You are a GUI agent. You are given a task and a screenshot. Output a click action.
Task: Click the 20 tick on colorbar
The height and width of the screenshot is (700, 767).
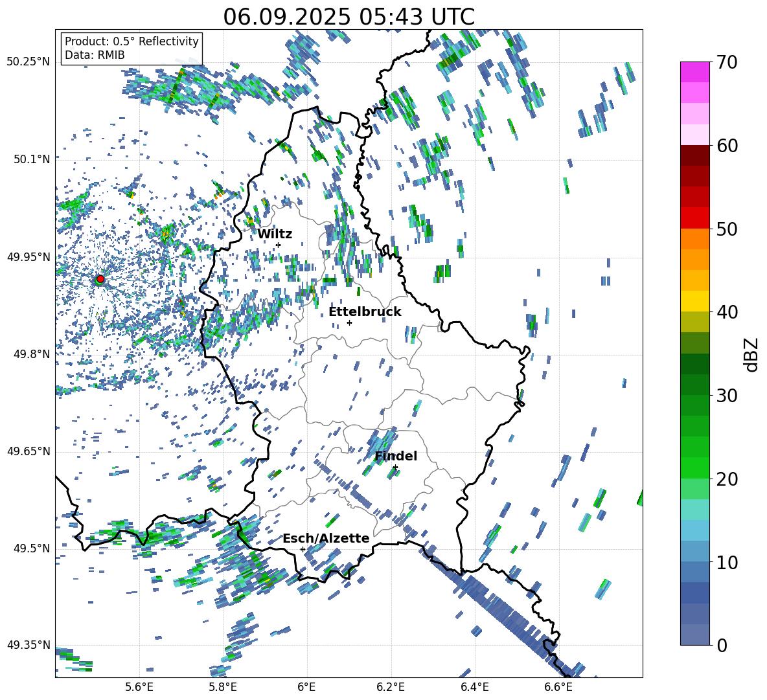(727, 479)
